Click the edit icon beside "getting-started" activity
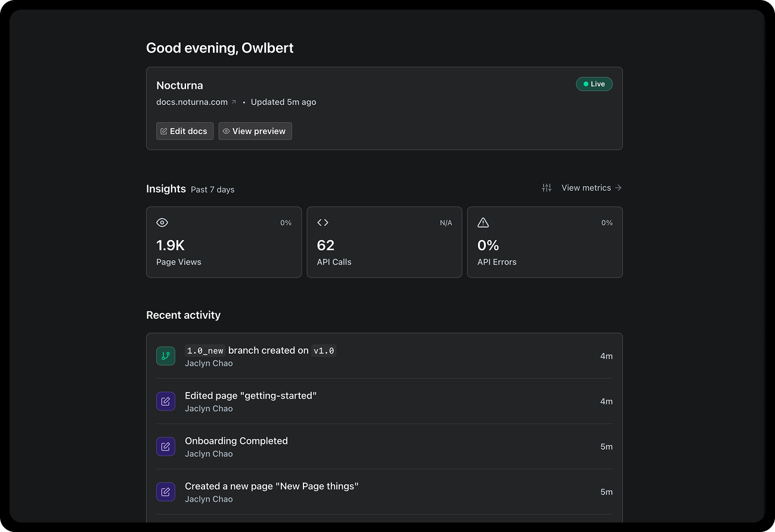775x532 pixels. (166, 401)
